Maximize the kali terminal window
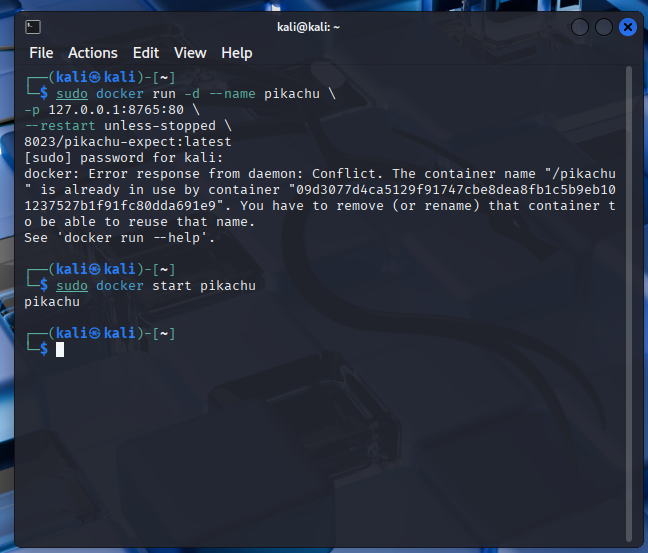The width and height of the screenshot is (648, 553). (604, 27)
